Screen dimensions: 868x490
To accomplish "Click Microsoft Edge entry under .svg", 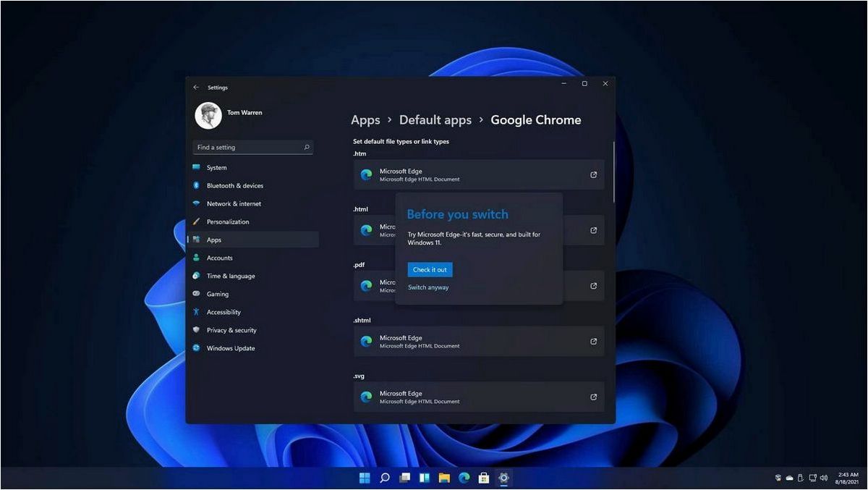I will tap(479, 397).
